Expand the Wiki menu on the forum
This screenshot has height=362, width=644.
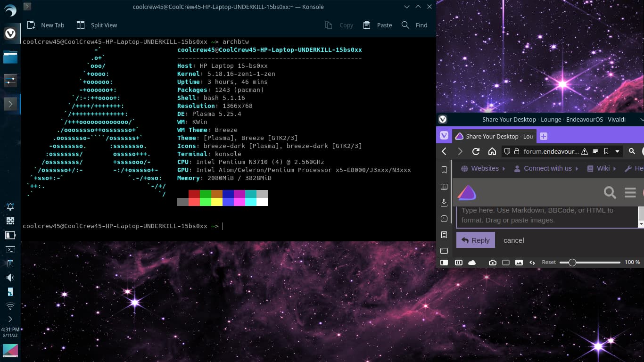(602, 168)
